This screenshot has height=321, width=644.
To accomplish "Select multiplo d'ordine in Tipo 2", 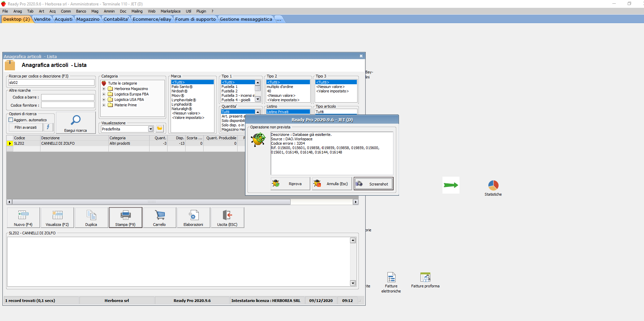I will (x=280, y=87).
